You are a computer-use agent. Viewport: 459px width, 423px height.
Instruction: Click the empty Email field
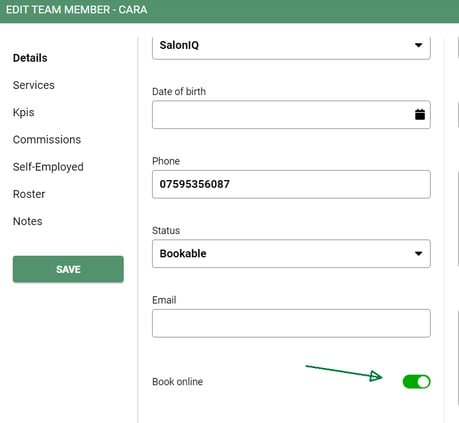[x=291, y=323]
